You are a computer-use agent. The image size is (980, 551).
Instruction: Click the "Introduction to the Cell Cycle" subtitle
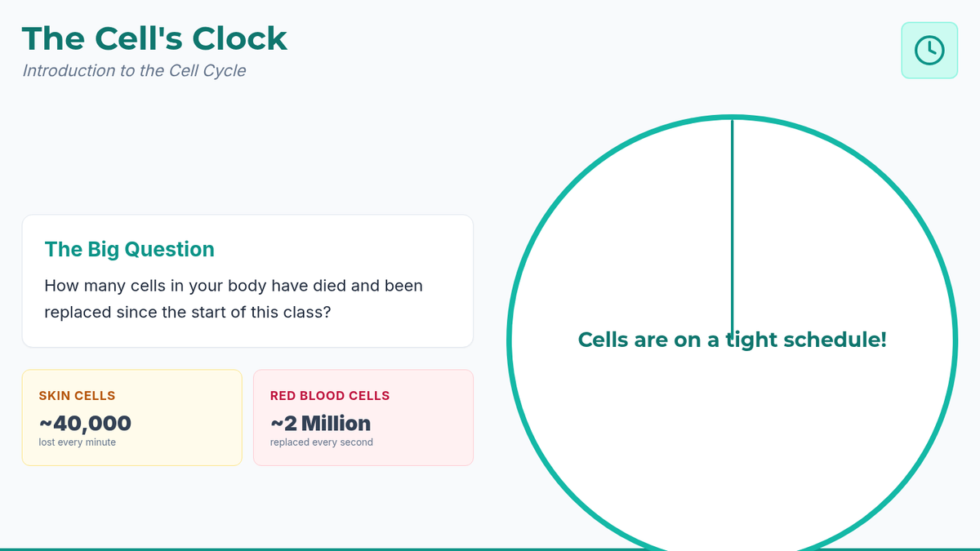(134, 70)
